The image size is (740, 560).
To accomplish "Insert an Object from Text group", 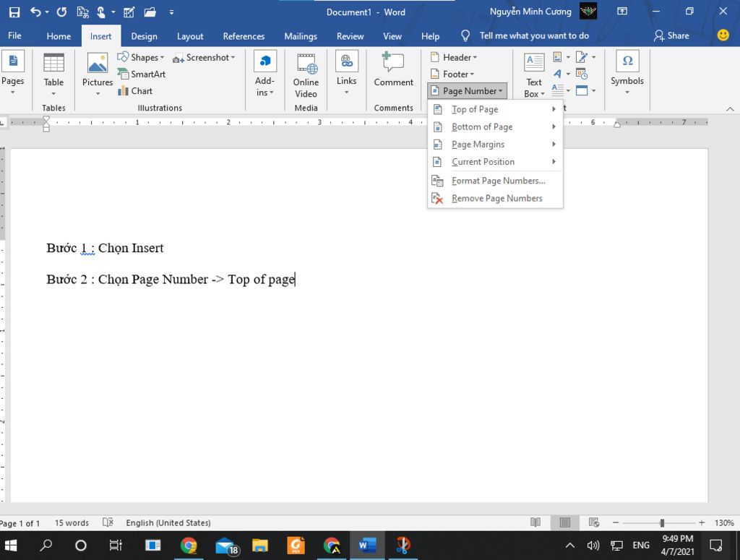I will click(x=585, y=90).
